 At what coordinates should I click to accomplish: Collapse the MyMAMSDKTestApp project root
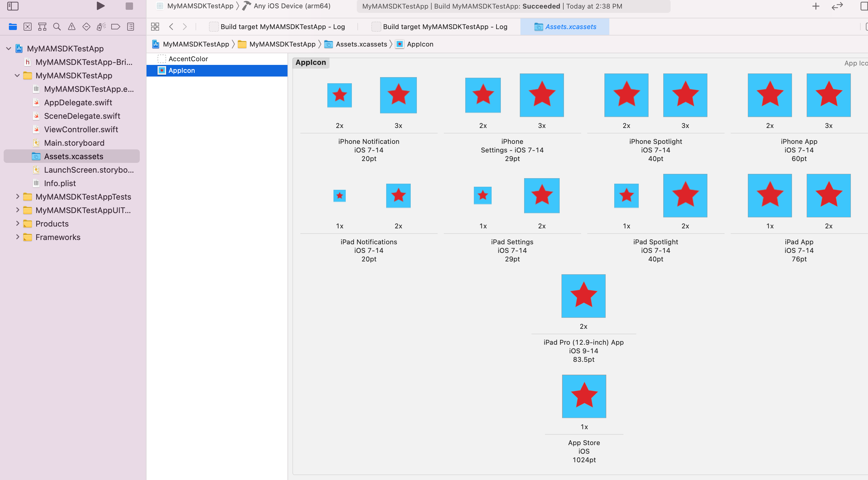[x=9, y=48]
